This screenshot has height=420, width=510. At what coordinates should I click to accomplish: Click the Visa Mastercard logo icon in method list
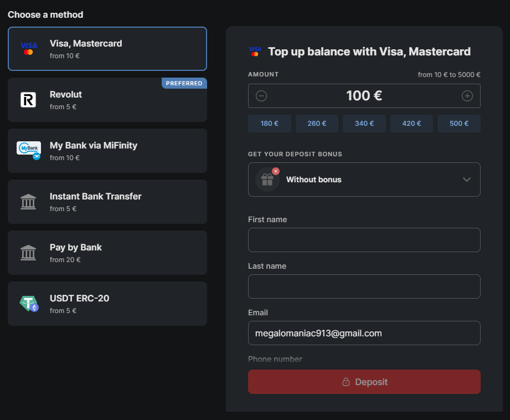pos(28,49)
